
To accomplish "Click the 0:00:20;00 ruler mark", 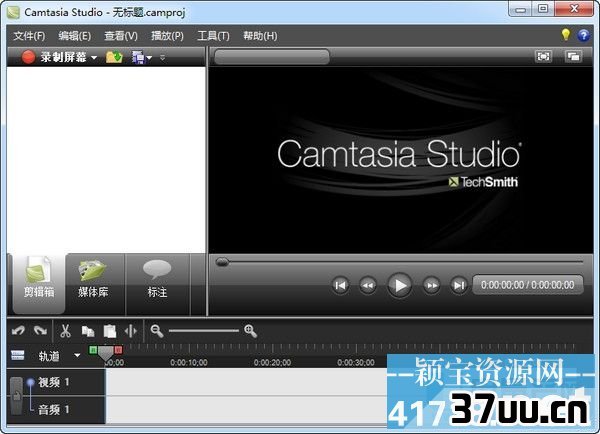I will [272, 362].
